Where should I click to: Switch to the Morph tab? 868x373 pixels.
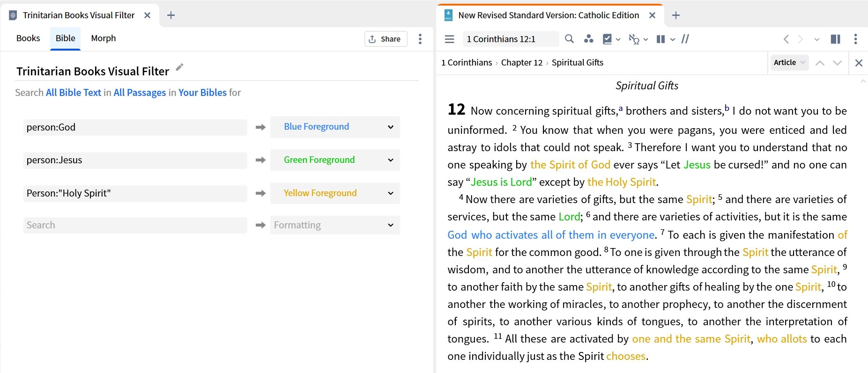click(104, 38)
